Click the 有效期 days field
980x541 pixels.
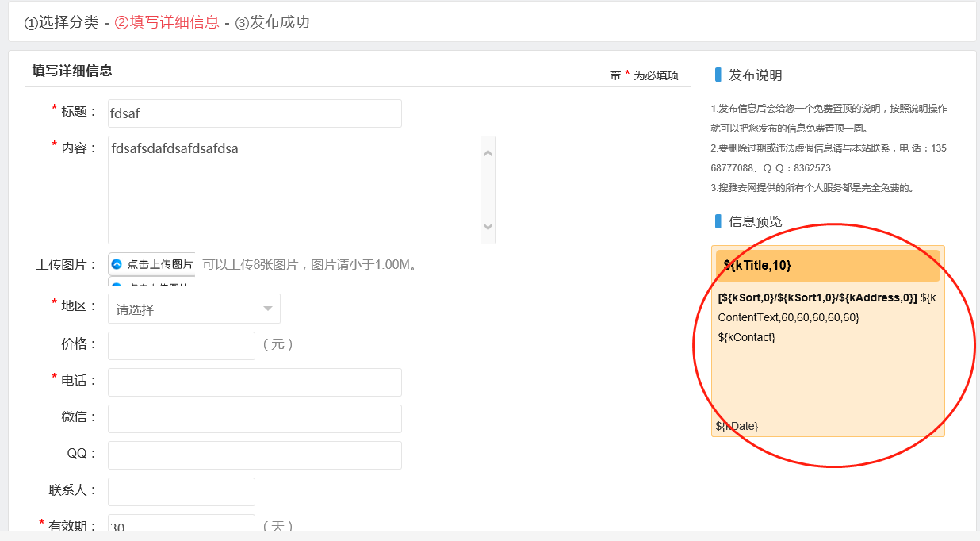[181, 525]
